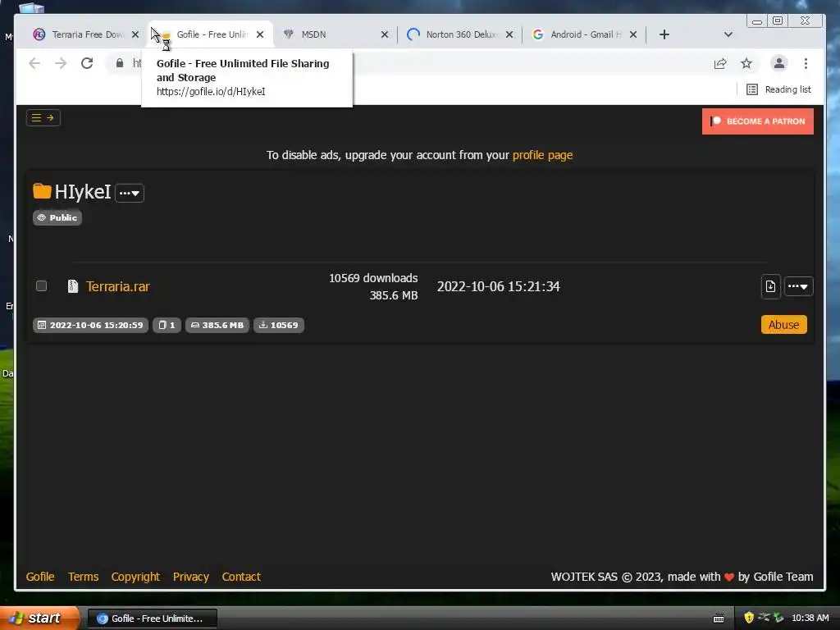Click Become a Patron button
The image size is (840, 630).
(x=757, y=121)
